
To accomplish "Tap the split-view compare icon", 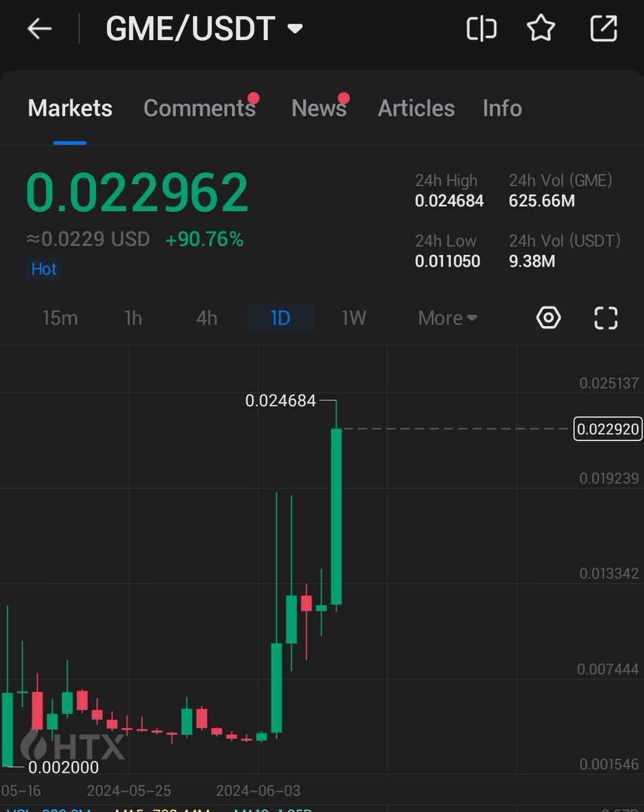I will [x=482, y=29].
